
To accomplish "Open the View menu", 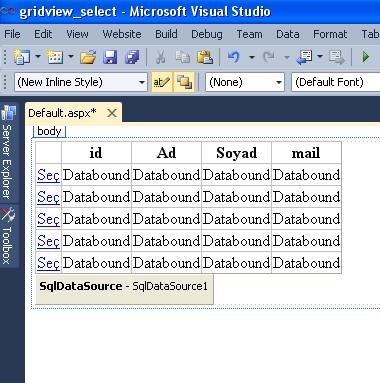I will point(77,34).
